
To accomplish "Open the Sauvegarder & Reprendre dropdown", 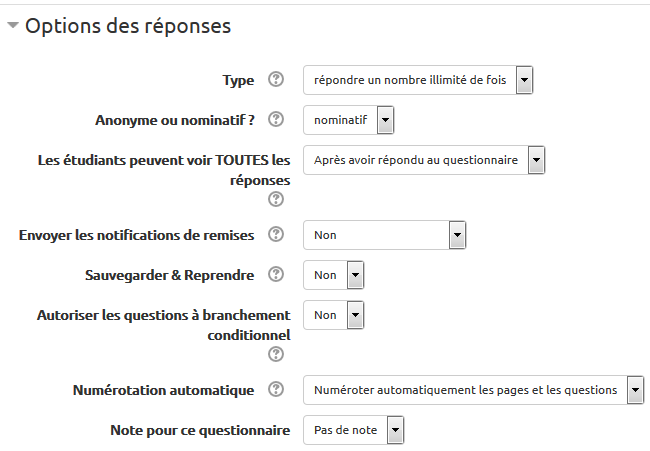I will [x=333, y=274].
